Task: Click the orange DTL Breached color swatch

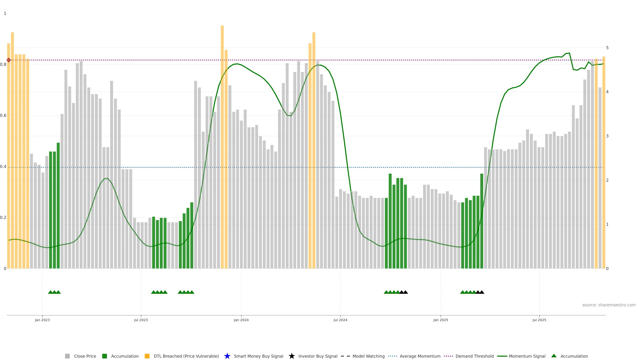Action: (147, 356)
